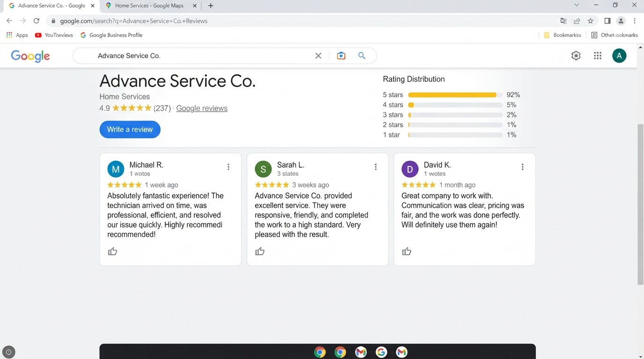Click the page vertical scrollbar

coord(641,204)
